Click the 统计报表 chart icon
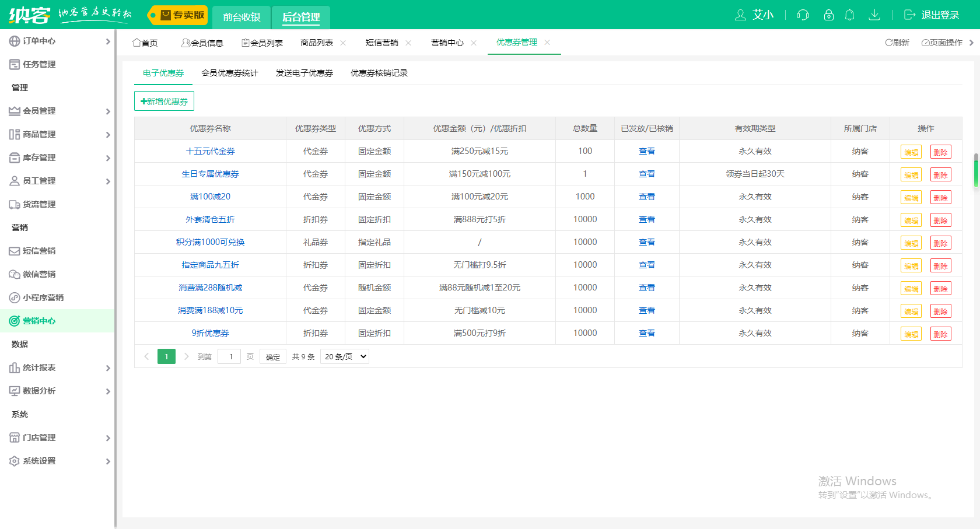Screen dimensions: 980x529 pos(15,367)
